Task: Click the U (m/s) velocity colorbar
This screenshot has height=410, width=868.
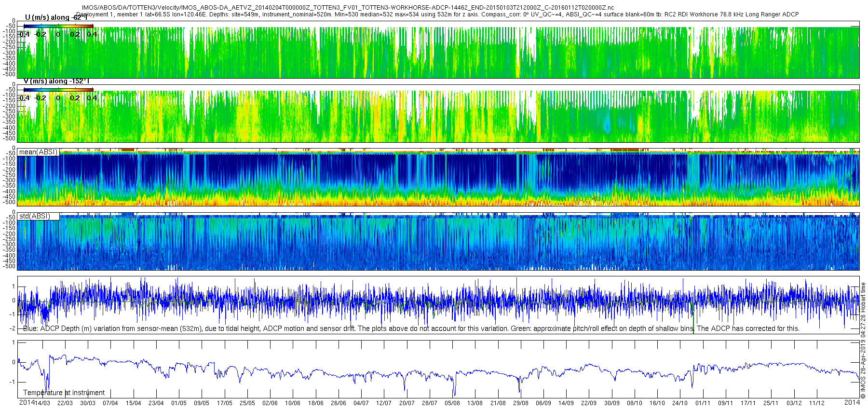Action: click(58, 26)
